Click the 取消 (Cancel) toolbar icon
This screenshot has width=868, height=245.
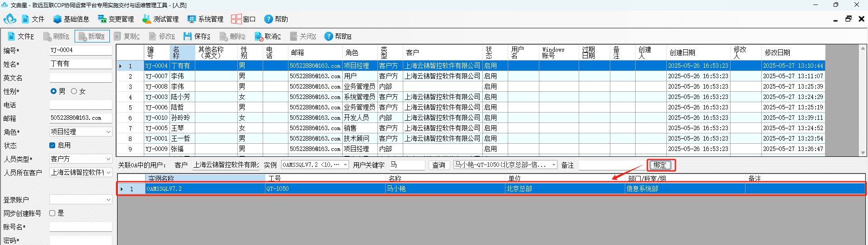click(x=259, y=36)
